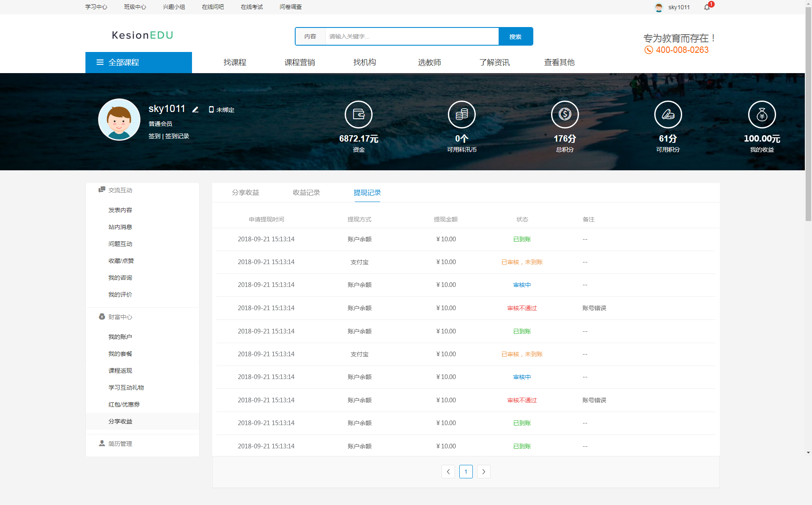Click the keyword search input field
812x505 pixels.
click(x=411, y=37)
